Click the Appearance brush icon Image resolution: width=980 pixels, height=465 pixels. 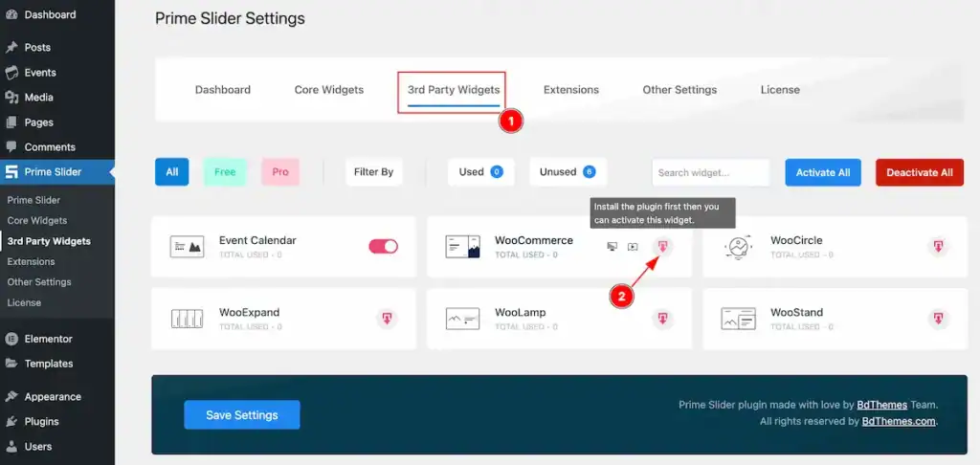tap(11, 397)
